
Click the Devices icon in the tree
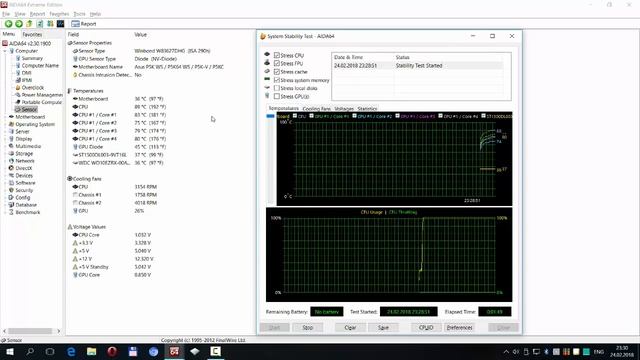[x=11, y=176]
